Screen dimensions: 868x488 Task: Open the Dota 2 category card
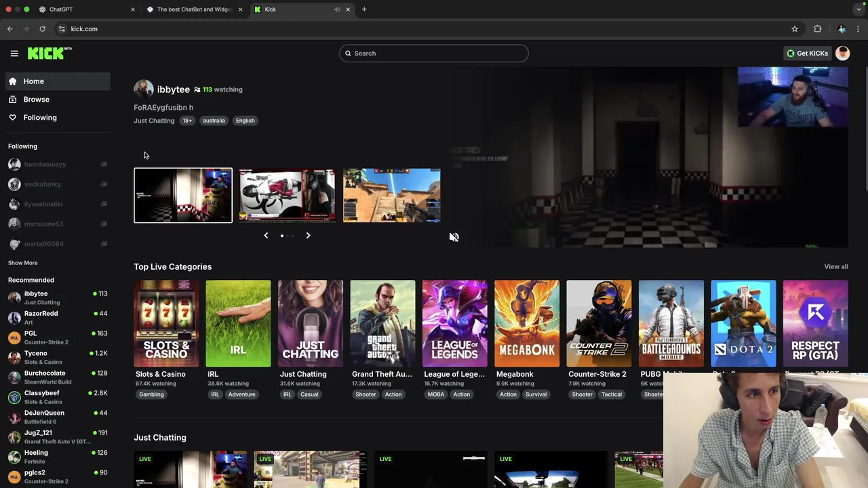(x=743, y=324)
